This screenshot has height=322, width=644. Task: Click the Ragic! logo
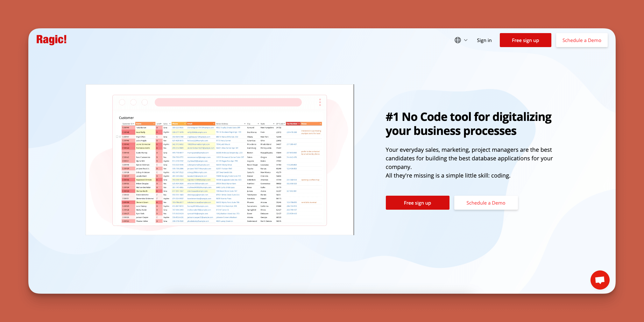click(x=51, y=40)
